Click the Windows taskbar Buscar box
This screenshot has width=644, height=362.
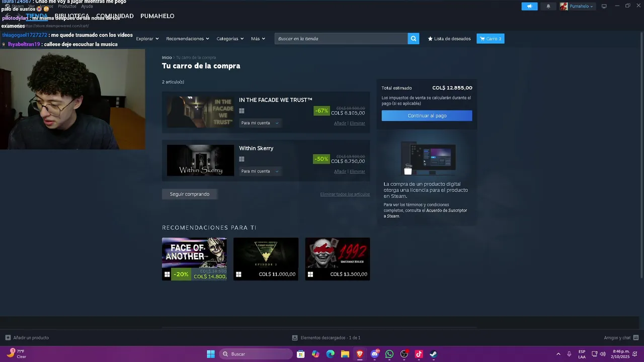(x=256, y=354)
